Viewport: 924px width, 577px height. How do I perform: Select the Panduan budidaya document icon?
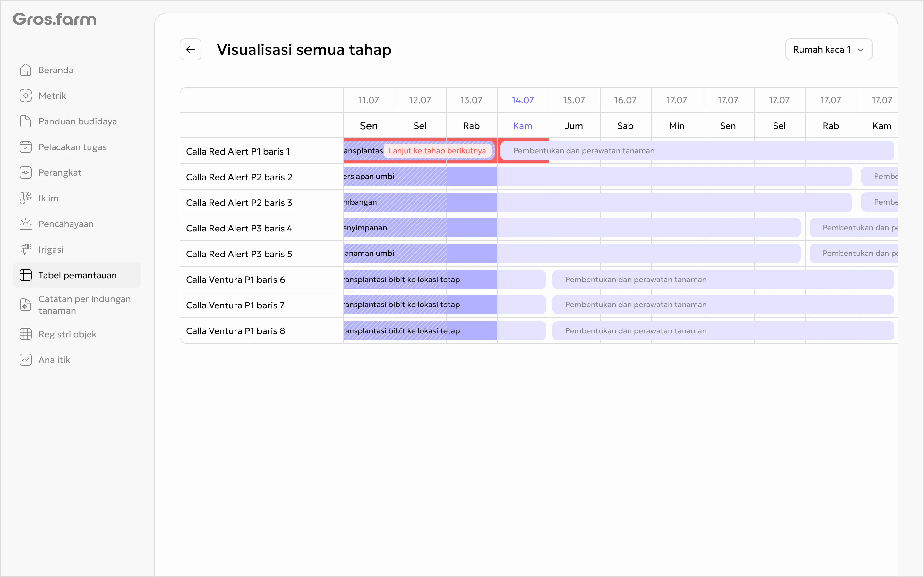[26, 121]
